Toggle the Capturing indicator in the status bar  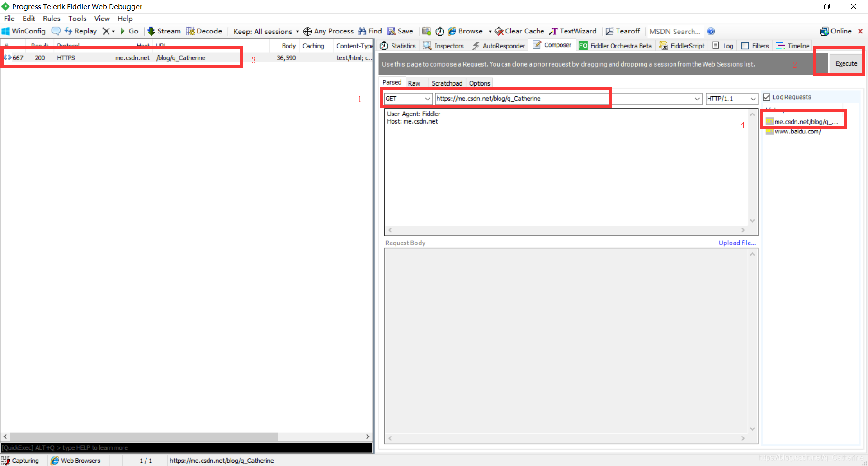[21, 460]
